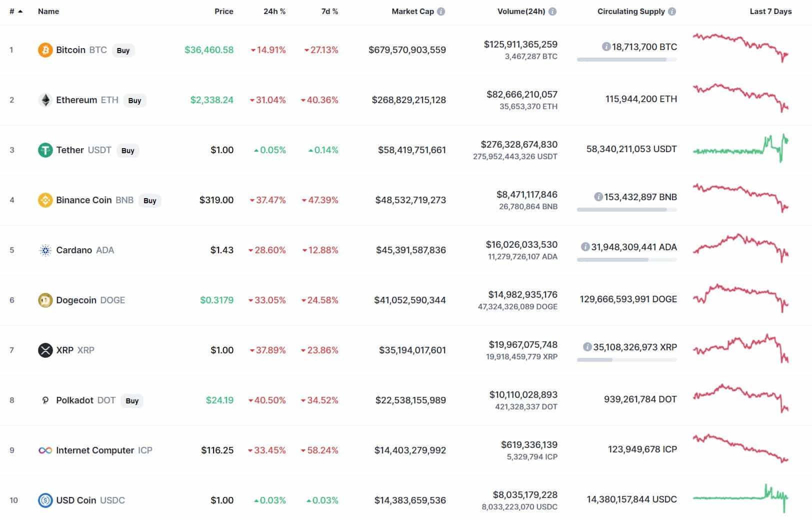Sort table by 7d % header
Viewport: 812px width, 520px height.
(x=329, y=12)
